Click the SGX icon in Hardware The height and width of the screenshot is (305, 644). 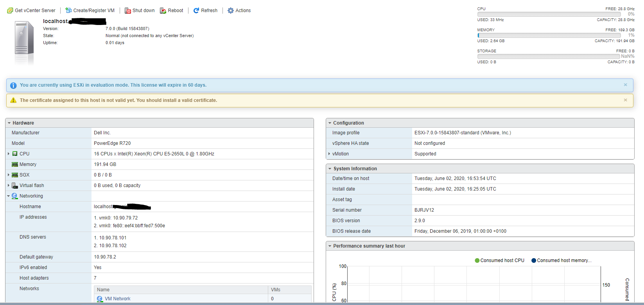coord(15,175)
